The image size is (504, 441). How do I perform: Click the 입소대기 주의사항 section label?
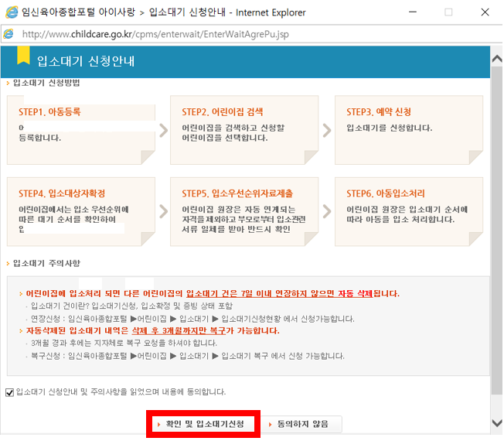tap(46, 264)
